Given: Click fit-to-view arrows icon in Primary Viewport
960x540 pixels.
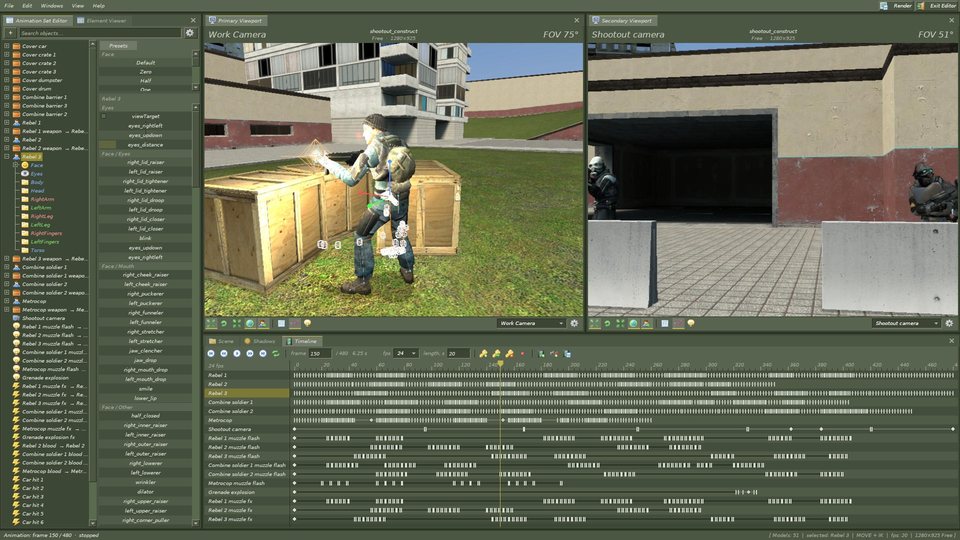Looking at the screenshot, I should point(237,323).
